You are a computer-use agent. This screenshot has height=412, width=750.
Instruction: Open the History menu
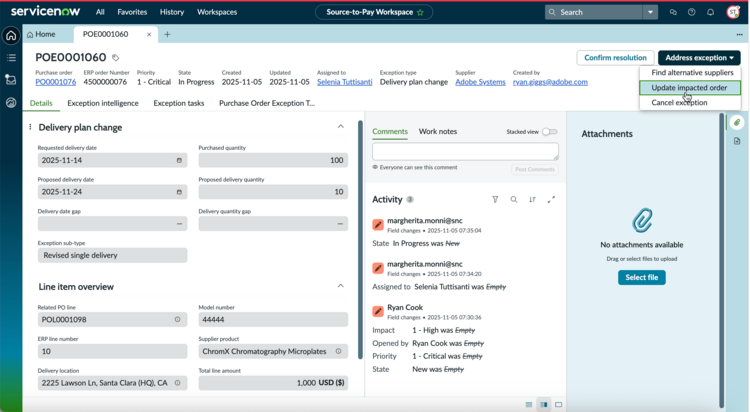tap(172, 12)
